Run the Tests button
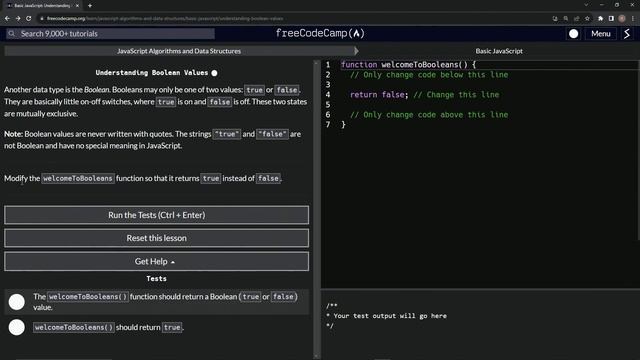Image resolution: width=640 pixels, height=360 pixels. (x=156, y=215)
